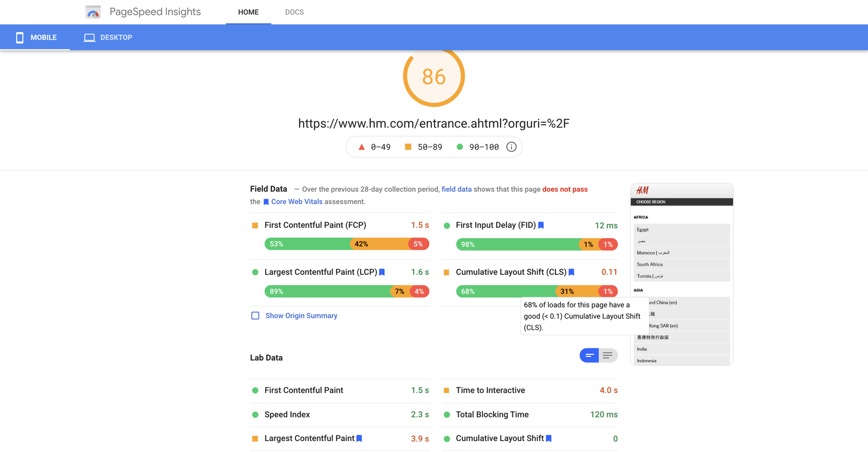Click the PageSpeed Insights logo icon
Image resolution: width=868 pixels, height=452 pixels.
pyautogui.click(x=93, y=12)
